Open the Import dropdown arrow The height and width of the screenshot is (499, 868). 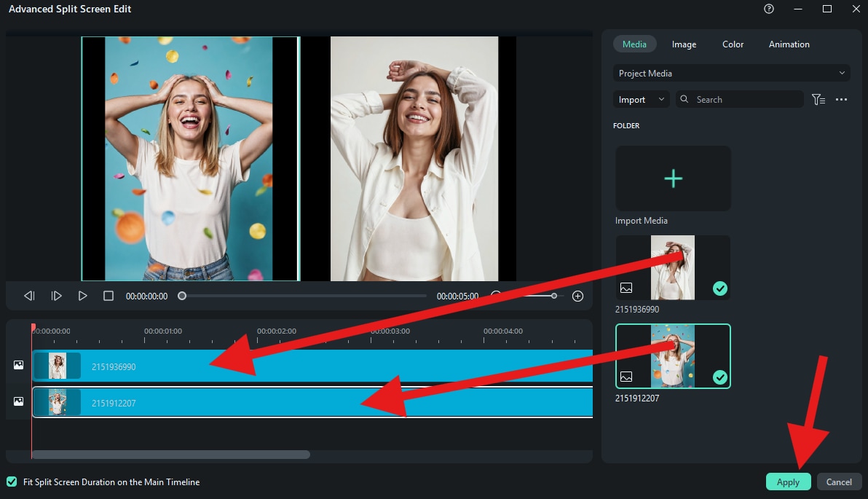click(661, 99)
